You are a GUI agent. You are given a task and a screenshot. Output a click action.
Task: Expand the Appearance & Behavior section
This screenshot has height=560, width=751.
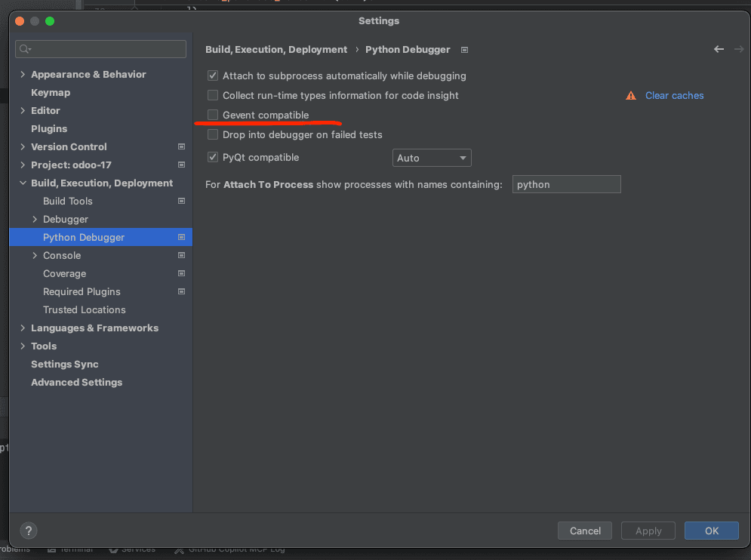coord(23,75)
